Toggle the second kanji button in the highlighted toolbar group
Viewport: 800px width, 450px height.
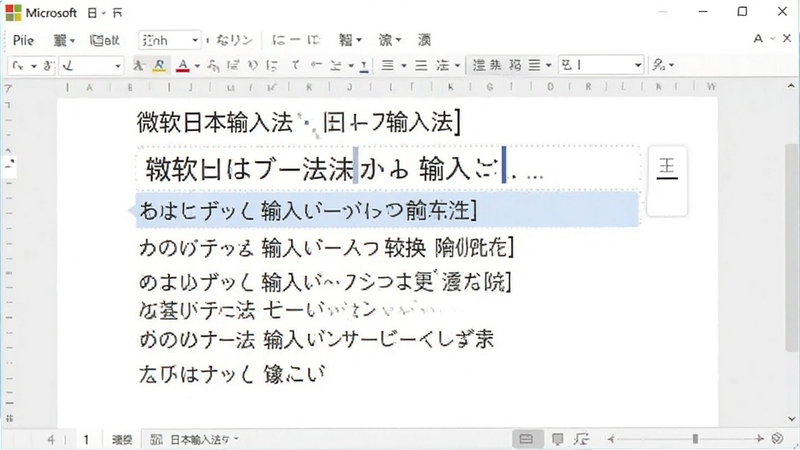[x=495, y=65]
